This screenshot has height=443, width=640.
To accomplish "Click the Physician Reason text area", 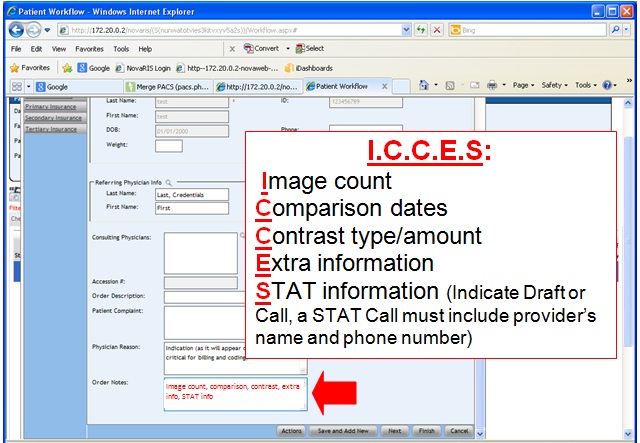I will pos(236,358).
